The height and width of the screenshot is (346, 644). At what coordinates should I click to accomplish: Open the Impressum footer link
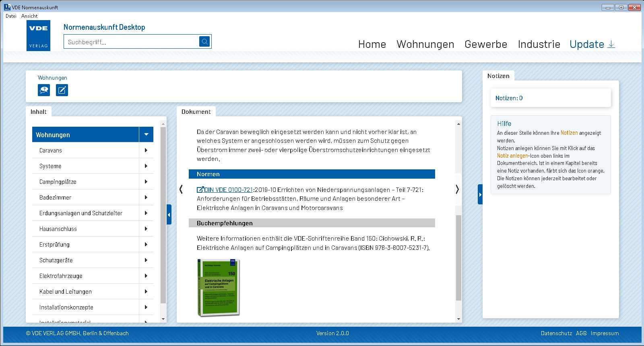click(x=605, y=333)
